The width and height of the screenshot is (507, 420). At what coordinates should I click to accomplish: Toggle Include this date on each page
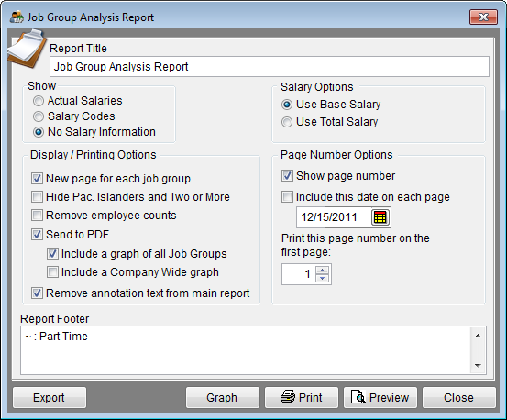pyautogui.click(x=287, y=197)
